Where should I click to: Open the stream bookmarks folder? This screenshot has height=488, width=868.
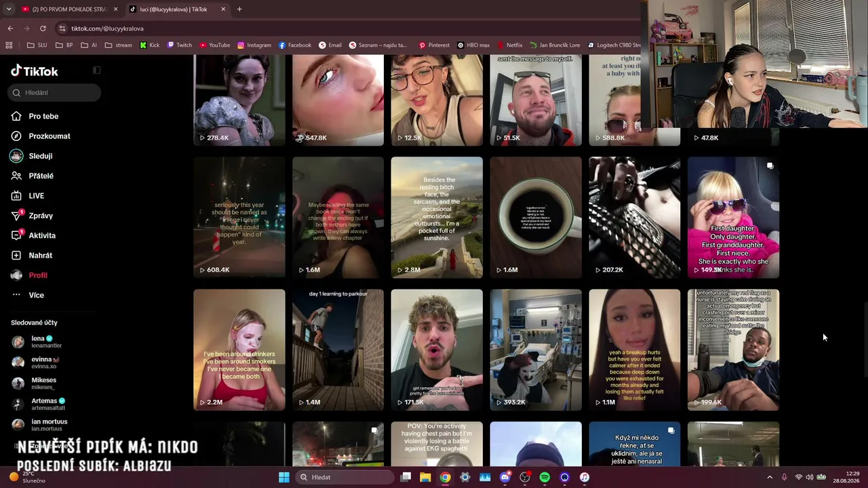click(119, 45)
